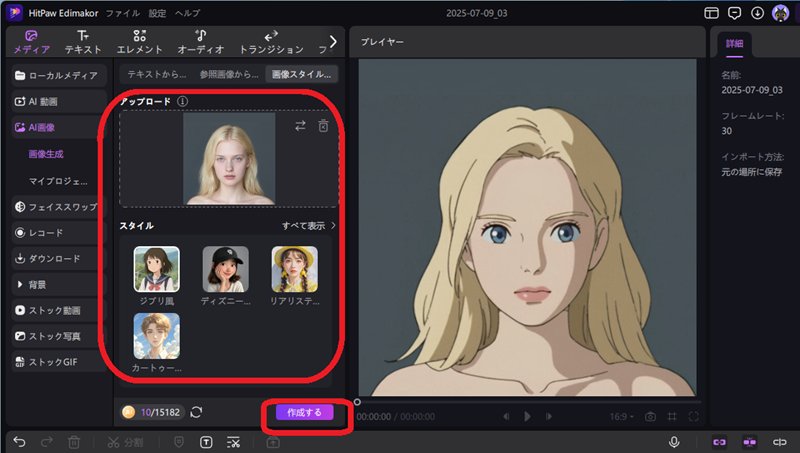The height and width of the screenshot is (453, 800).
Task: Select ローカルメディア in sidebar
Action: coord(59,76)
